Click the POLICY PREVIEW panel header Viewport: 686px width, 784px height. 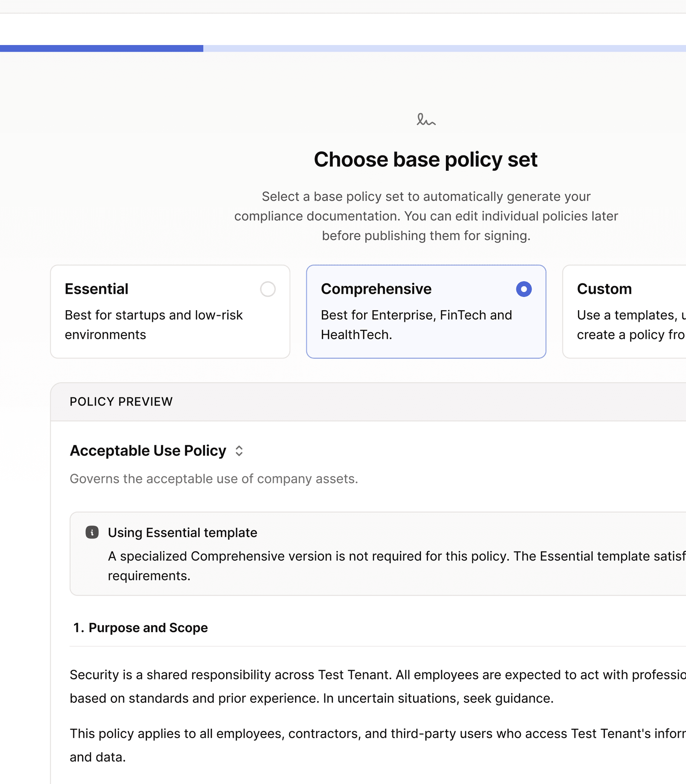point(121,401)
